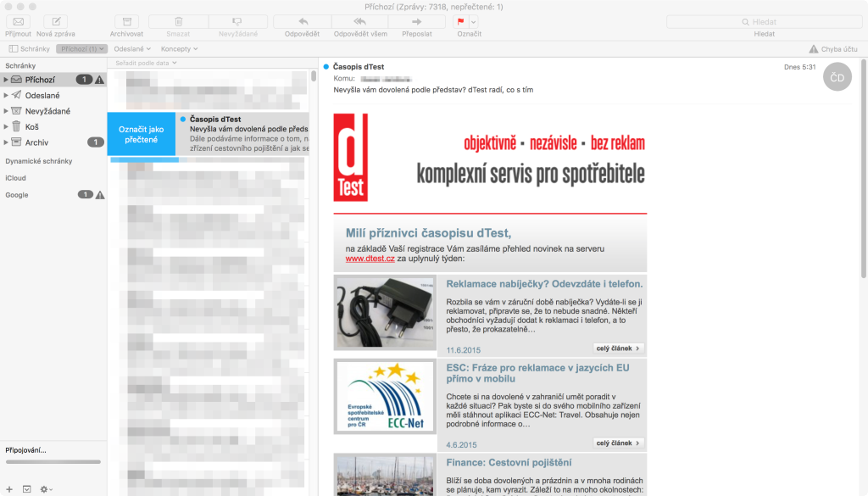Image resolution: width=868 pixels, height=496 pixels.
Task: Select the Archiv mailbox
Action: click(x=53, y=142)
